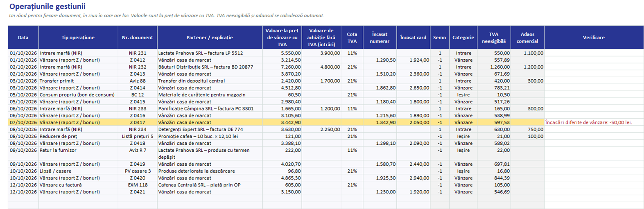
Task: Select 'Consum propriu (bon de consum)' cell
Action: [78, 95]
